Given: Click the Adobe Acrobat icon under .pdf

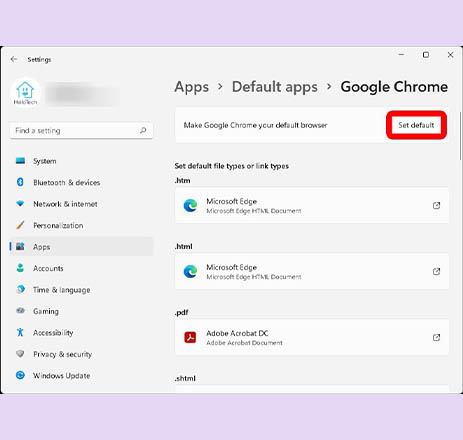Looking at the screenshot, I should [x=190, y=337].
